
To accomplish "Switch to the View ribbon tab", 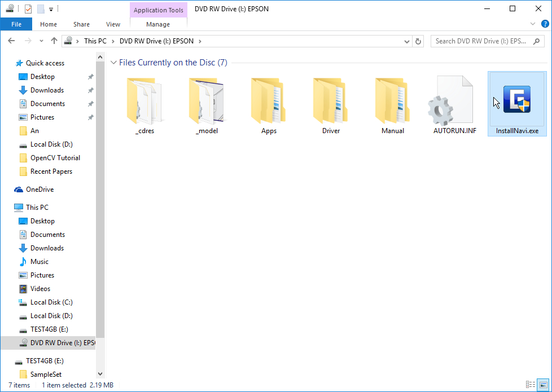I will (x=113, y=24).
